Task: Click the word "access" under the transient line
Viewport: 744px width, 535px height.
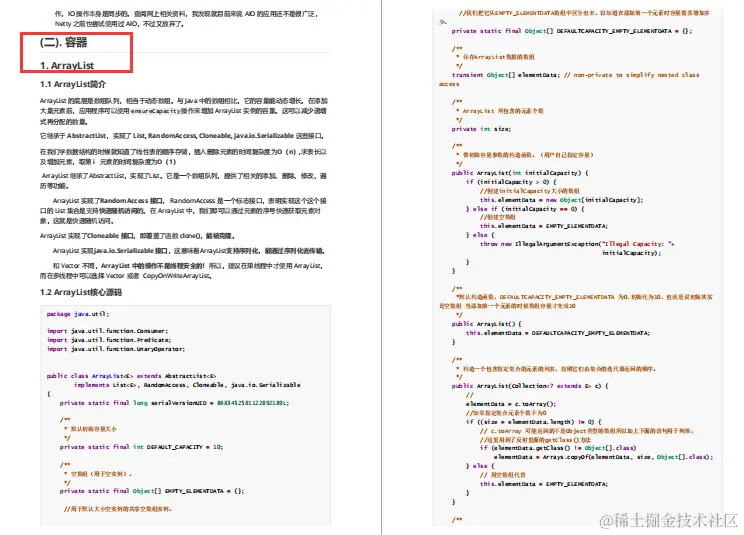Action: click(449, 84)
